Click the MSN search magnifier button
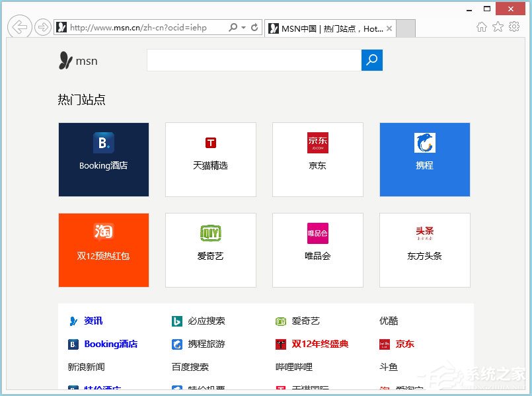The width and height of the screenshot is (532, 396). 372,59
